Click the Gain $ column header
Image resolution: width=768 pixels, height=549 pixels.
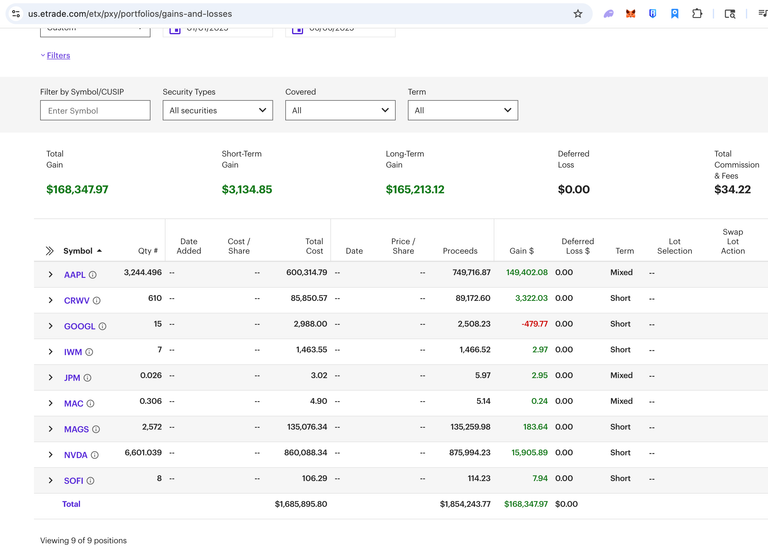coord(521,251)
